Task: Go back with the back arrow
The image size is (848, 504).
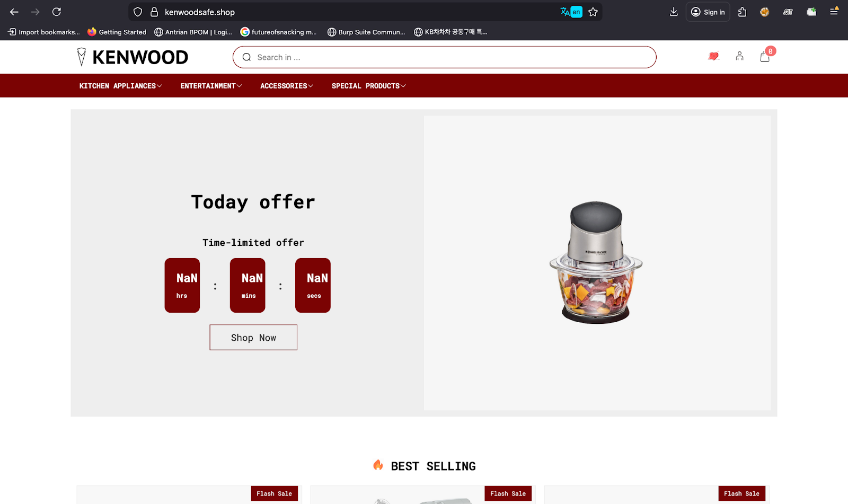Action: 14,12
